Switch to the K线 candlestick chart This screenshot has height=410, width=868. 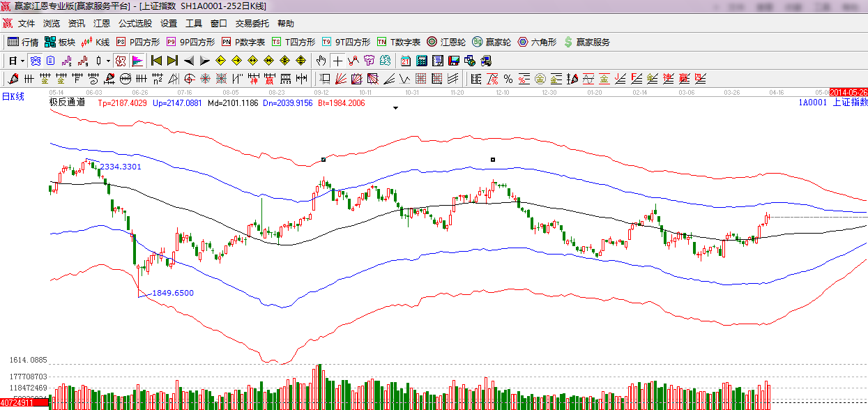pos(96,42)
